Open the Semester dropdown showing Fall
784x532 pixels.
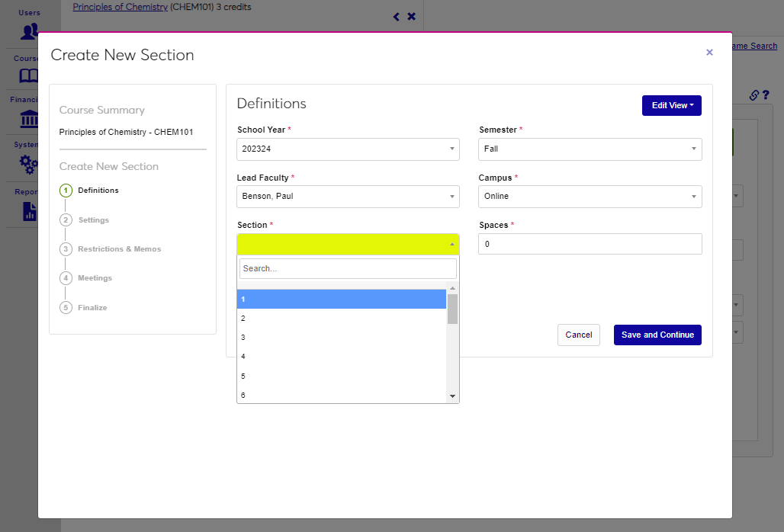click(x=590, y=149)
